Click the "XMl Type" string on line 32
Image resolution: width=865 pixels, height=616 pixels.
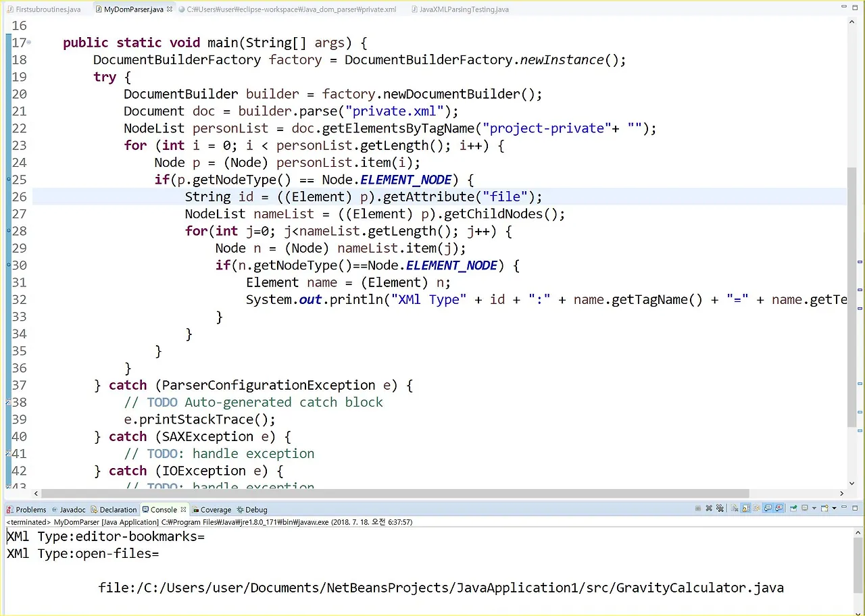[x=429, y=300]
